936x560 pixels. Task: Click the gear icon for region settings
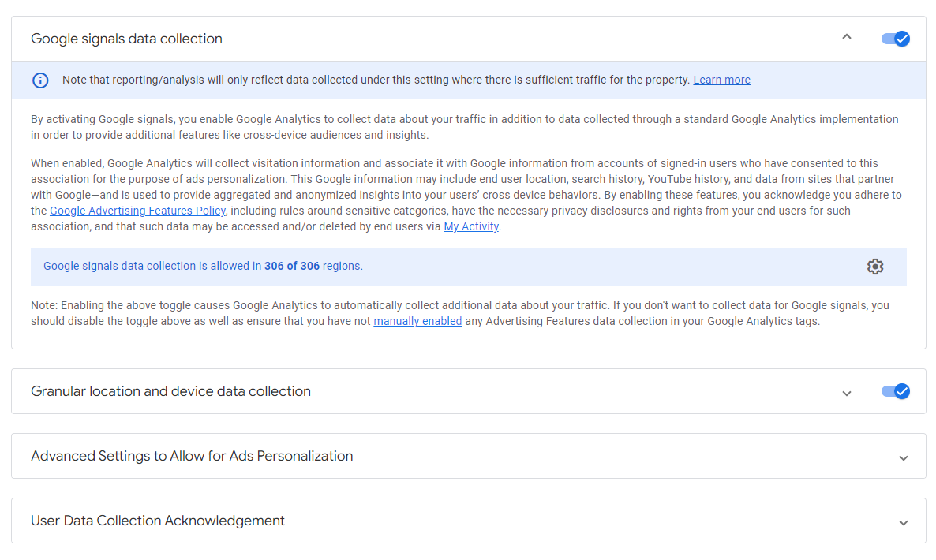[874, 267]
